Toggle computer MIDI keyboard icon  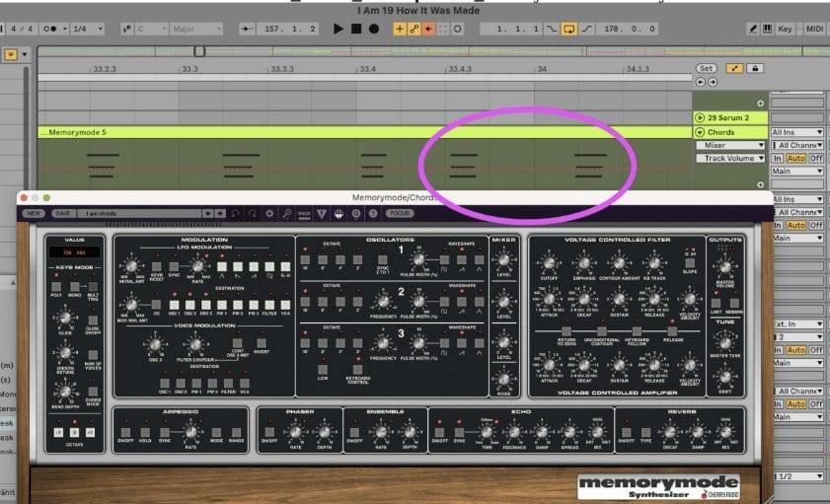pyautogui.click(x=767, y=29)
